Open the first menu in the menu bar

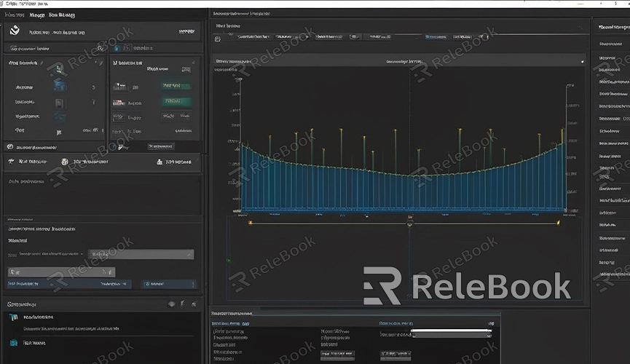coord(14,15)
